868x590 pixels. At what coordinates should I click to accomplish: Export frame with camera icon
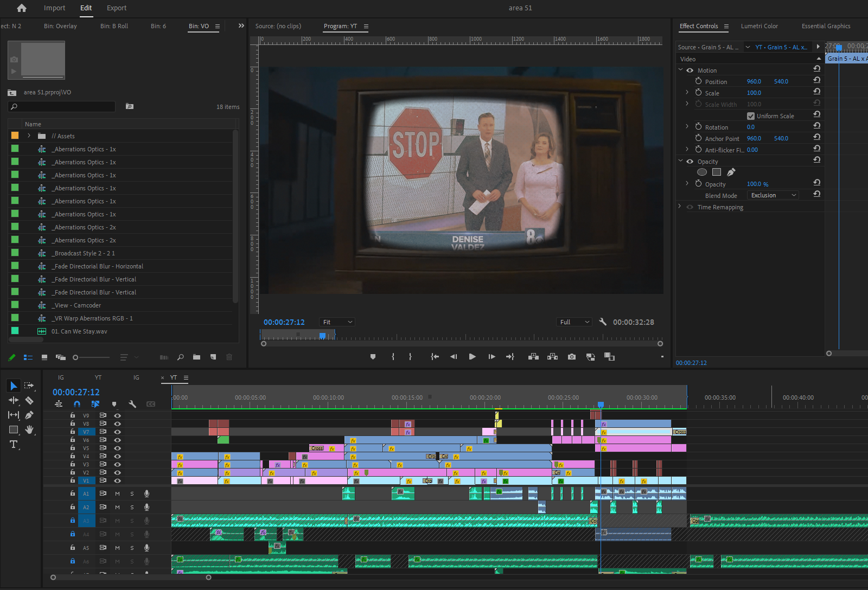[x=572, y=357]
